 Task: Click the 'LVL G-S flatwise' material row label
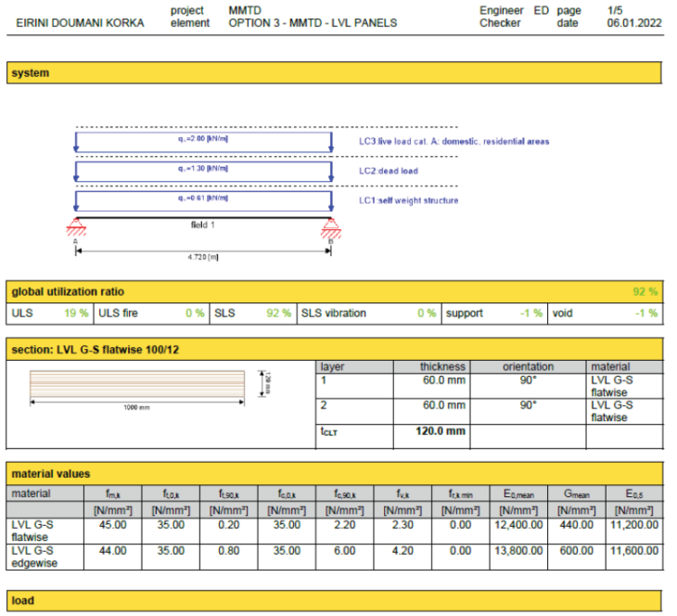coord(32,531)
